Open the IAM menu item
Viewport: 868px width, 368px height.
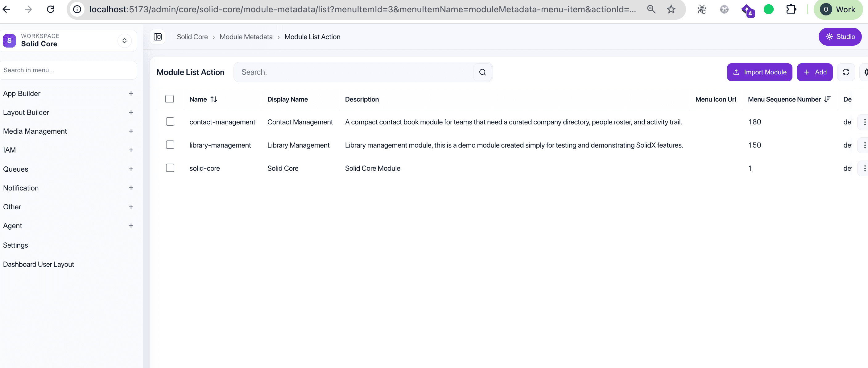[9, 150]
